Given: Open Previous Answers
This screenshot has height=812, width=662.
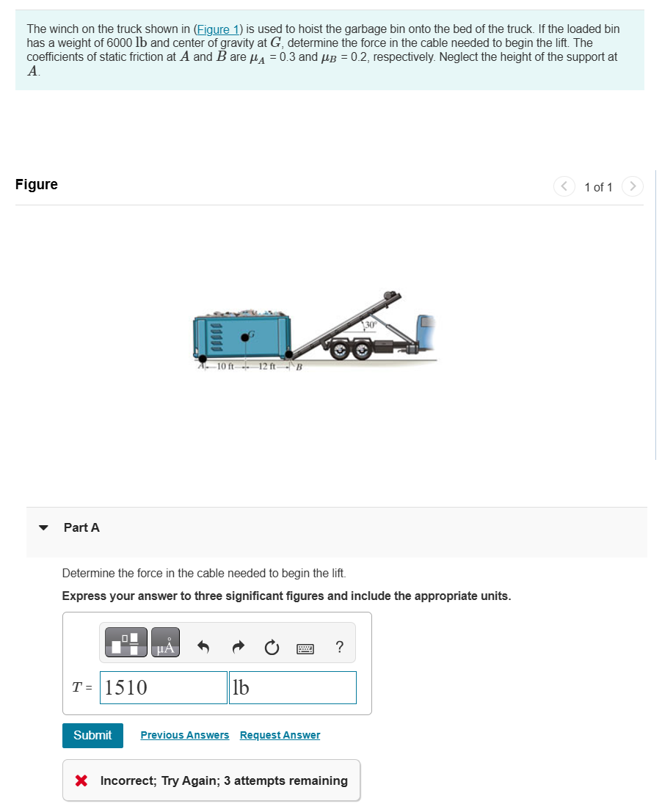Looking at the screenshot, I should click(184, 735).
